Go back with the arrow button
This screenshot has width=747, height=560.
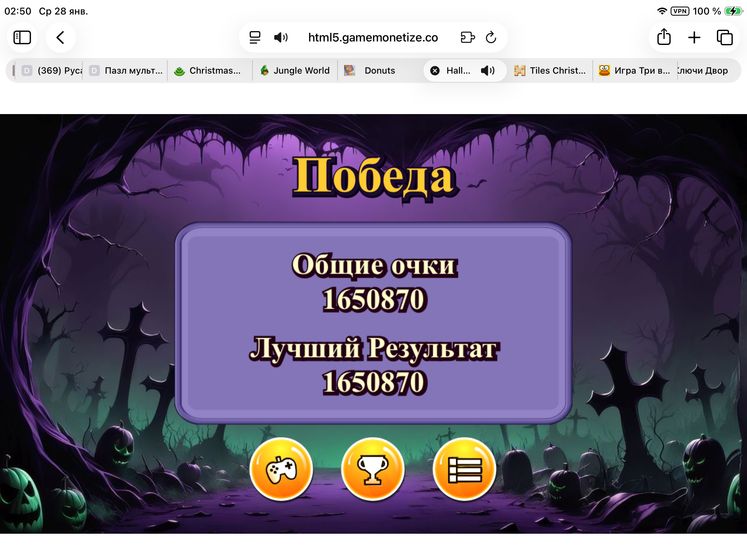coord(61,37)
